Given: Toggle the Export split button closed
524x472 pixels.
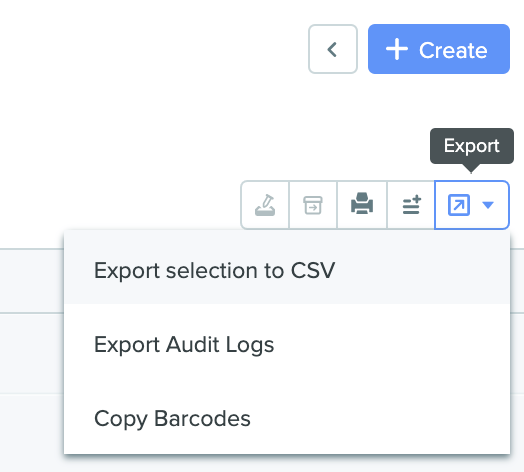Looking at the screenshot, I should click(472, 205).
